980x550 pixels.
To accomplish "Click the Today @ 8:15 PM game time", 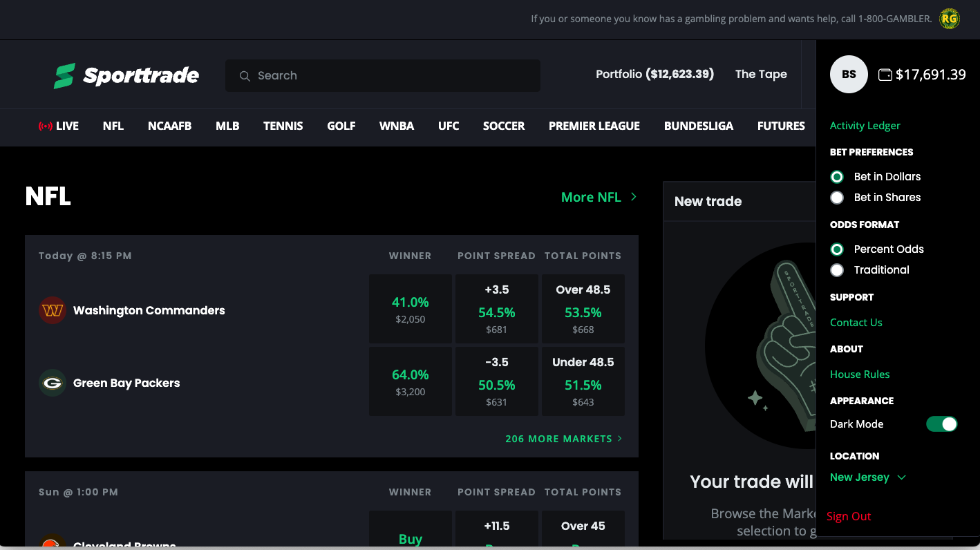I will click(x=85, y=256).
